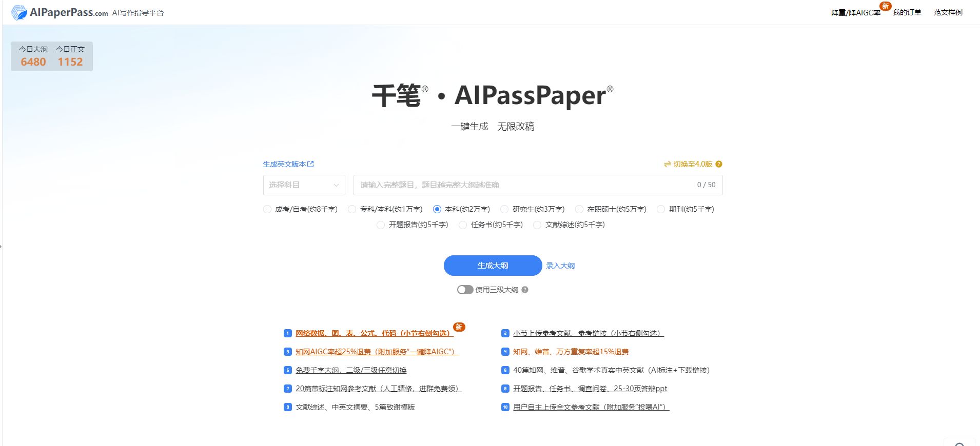Image resolution: width=980 pixels, height=446 pixels.
Task: Click the 录入大纲 link
Action: click(x=560, y=266)
